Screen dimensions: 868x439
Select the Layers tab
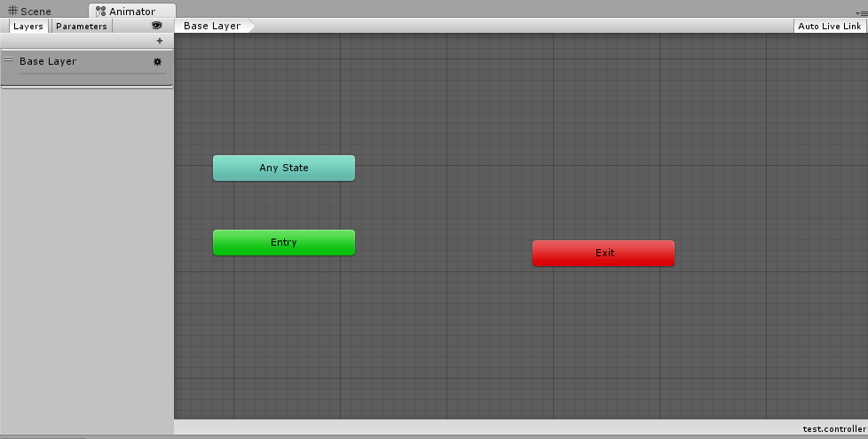pos(28,26)
